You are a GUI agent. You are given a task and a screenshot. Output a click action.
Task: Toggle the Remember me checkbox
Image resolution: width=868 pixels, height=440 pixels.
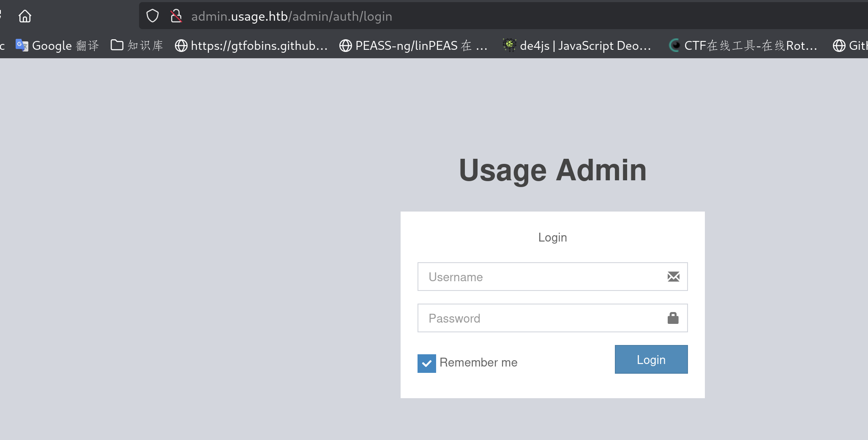(426, 363)
